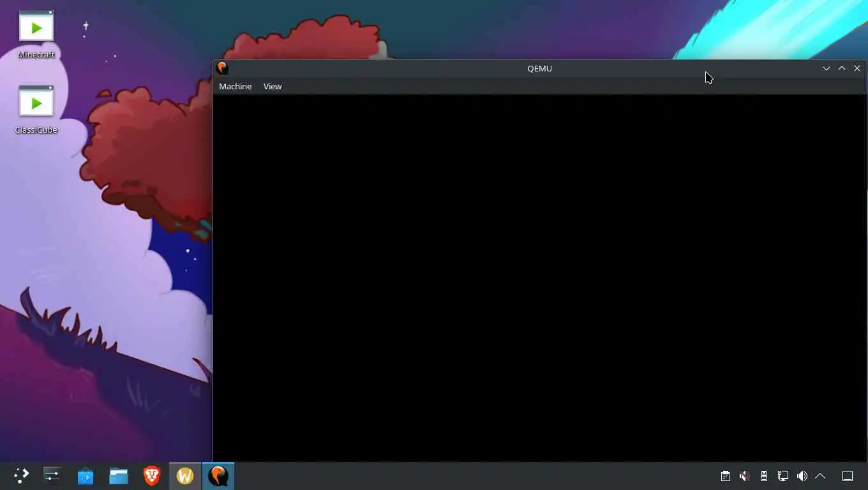Click the QEMU icon in the title bar
Screen dimensions: 868x490
(222, 68)
